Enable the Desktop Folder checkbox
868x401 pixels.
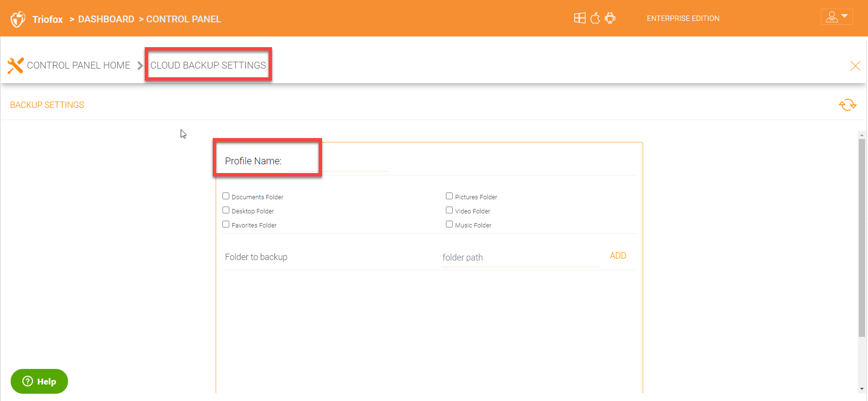coord(226,210)
